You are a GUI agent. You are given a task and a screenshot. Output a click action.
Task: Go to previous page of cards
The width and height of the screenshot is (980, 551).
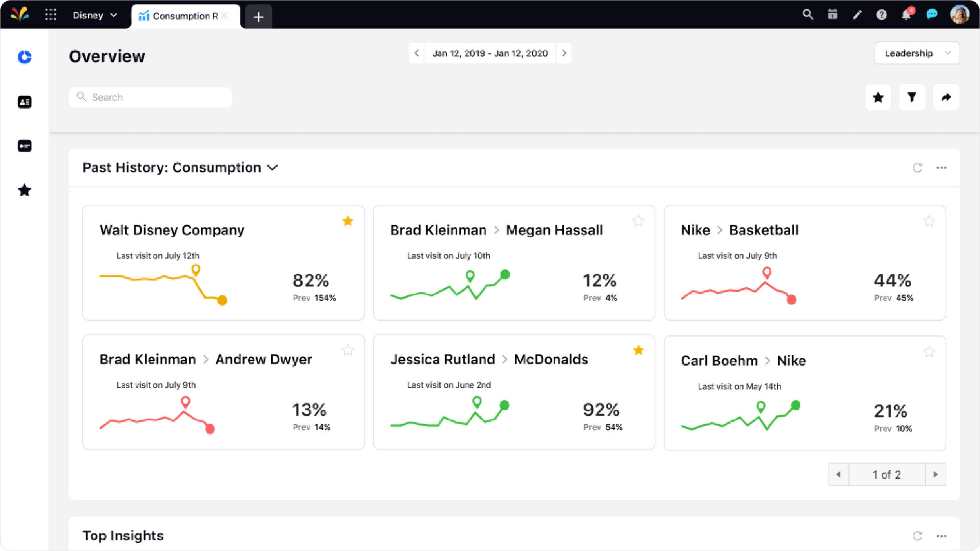tap(838, 474)
